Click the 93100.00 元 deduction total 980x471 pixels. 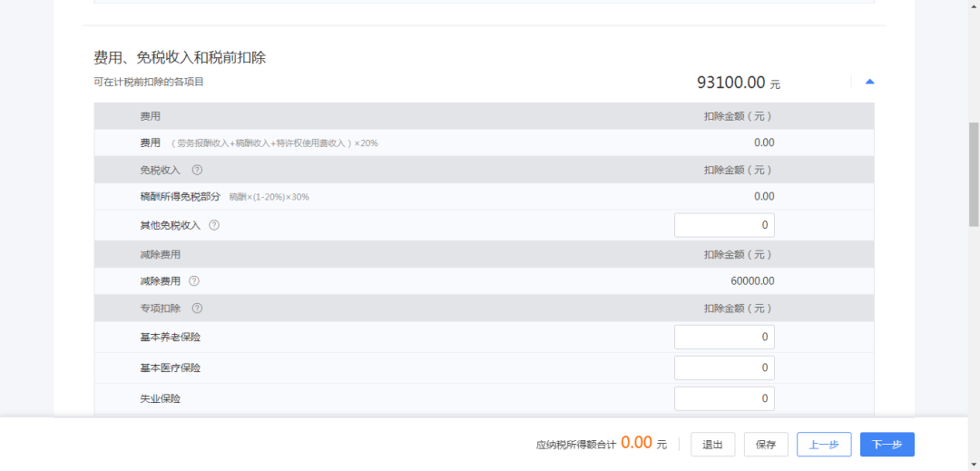coord(738,83)
